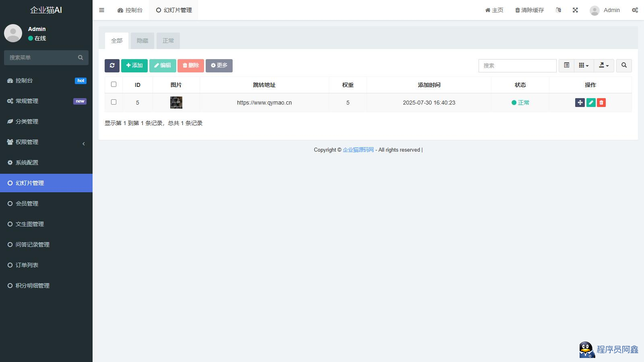Open 积分明细管理 in the sidebar
This screenshot has height=362, width=644.
(46, 286)
